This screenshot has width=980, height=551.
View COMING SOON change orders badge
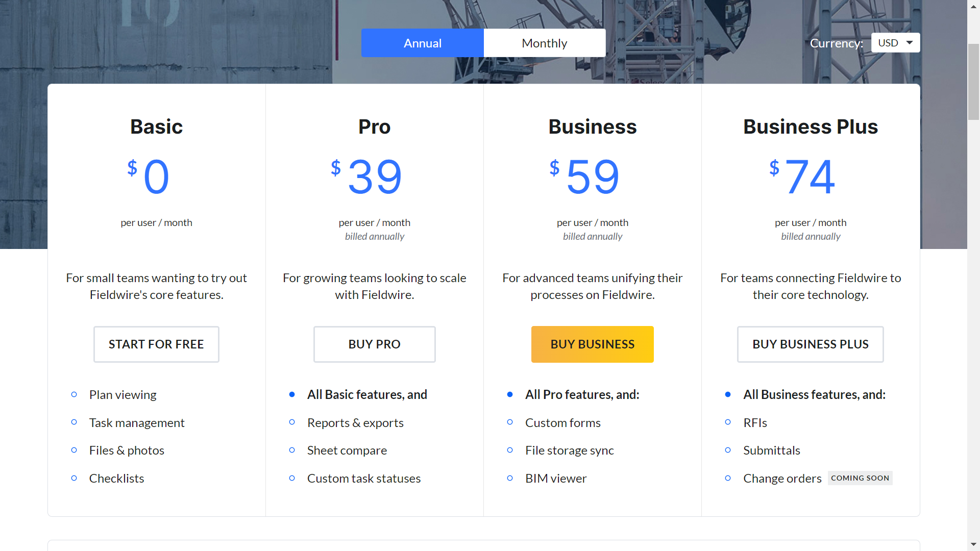860,479
